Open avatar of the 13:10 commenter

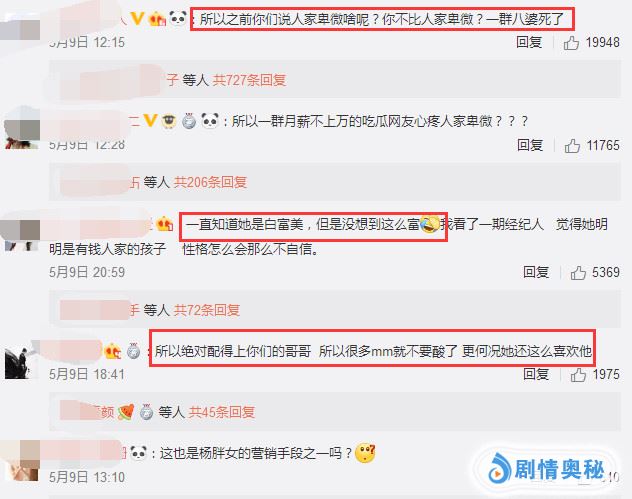pyautogui.click(x=21, y=460)
